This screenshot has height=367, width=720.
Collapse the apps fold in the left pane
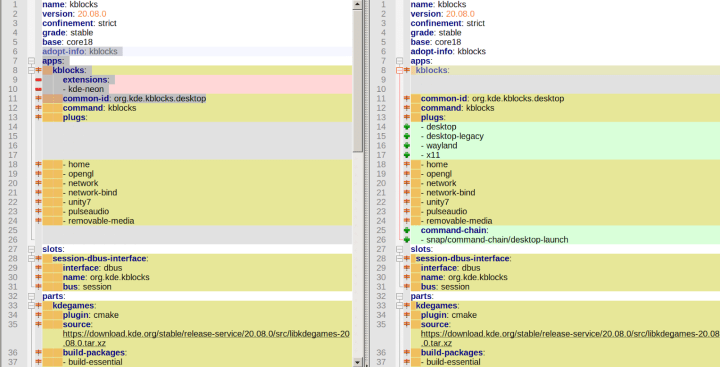(31, 61)
